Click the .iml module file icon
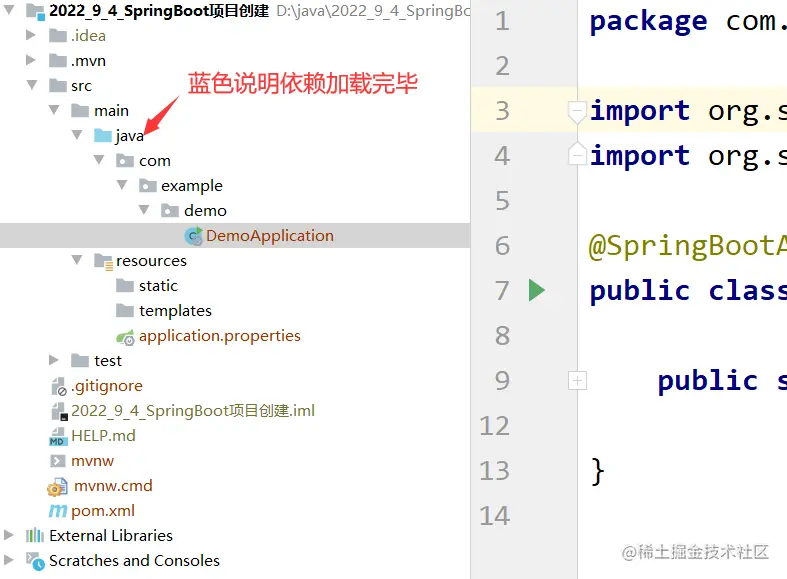This screenshot has width=787, height=579. coord(59,411)
